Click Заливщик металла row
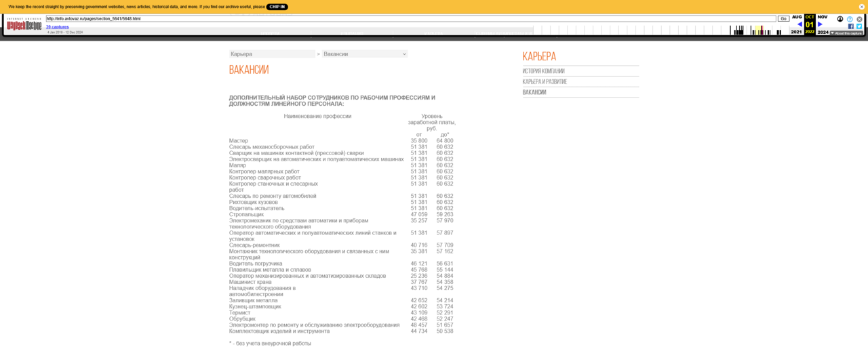Viewport: 868px width, 349px height. coord(341,300)
